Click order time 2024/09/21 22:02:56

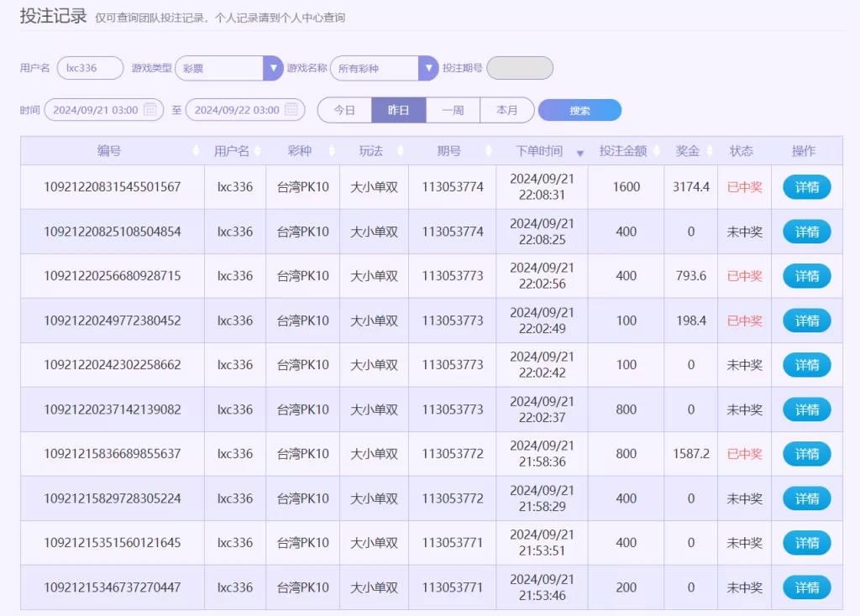pos(542,275)
